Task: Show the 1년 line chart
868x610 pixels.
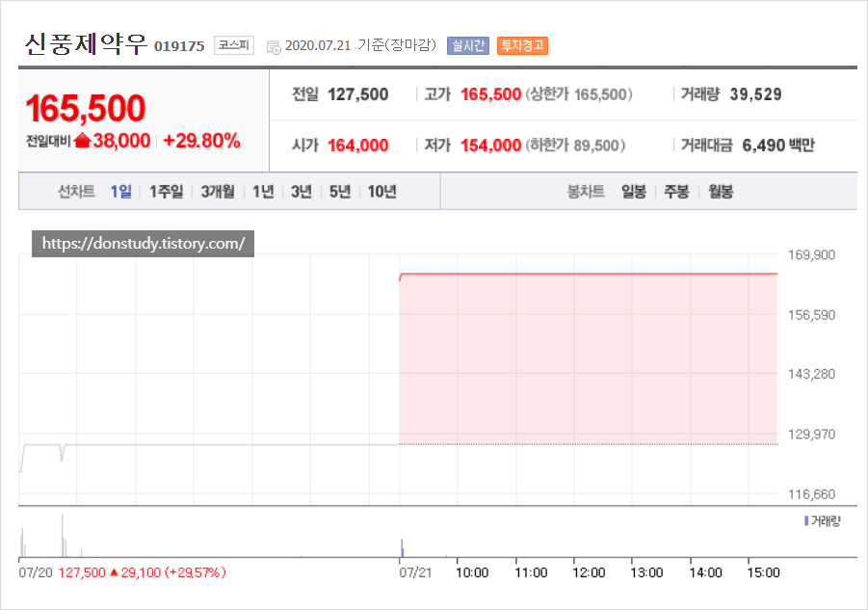Action: (x=263, y=192)
